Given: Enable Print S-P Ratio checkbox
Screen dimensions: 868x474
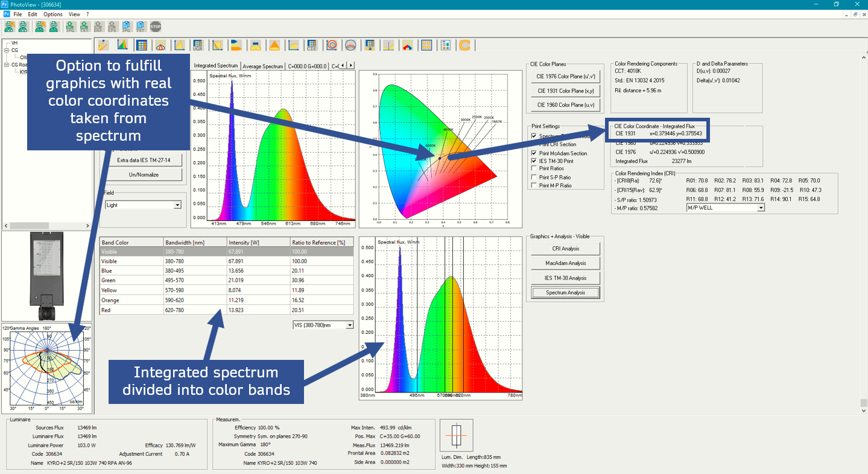Looking at the screenshot, I should [534, 178].
